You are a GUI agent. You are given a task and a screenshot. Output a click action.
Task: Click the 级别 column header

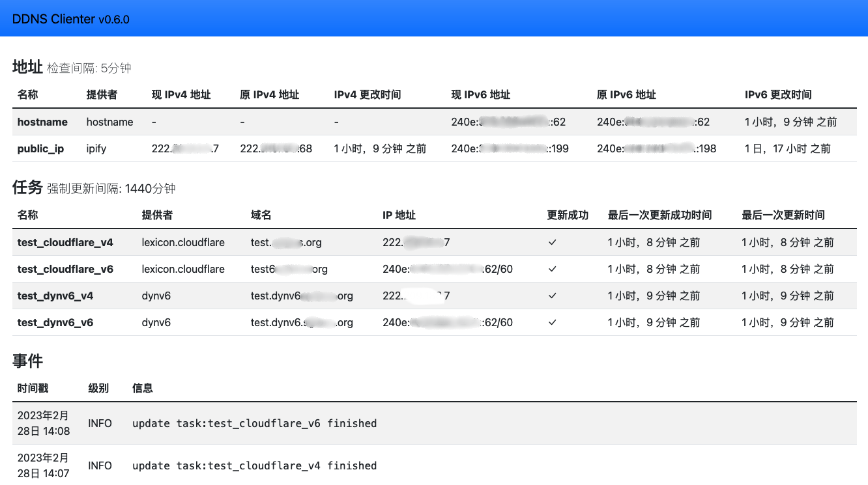[x=98, y=388]
